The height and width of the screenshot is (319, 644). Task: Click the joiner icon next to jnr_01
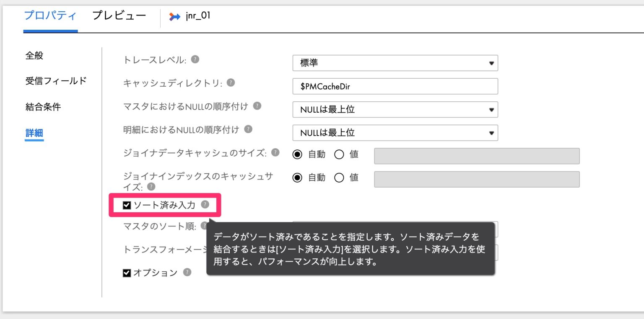click(175, 17)
